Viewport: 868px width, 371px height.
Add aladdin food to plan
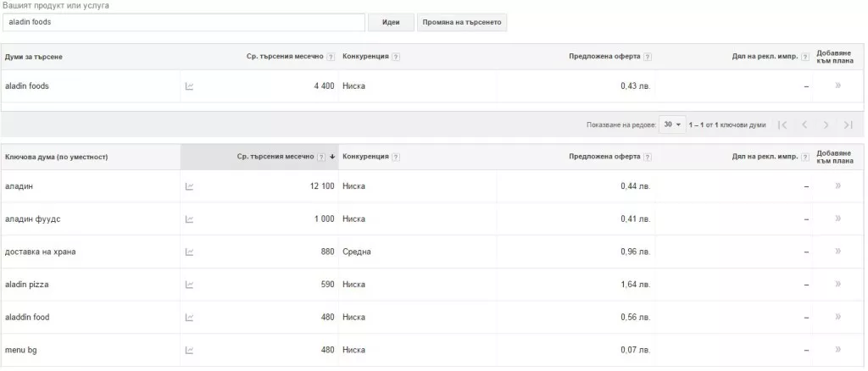pyautogui.click(x=838, y=317)
